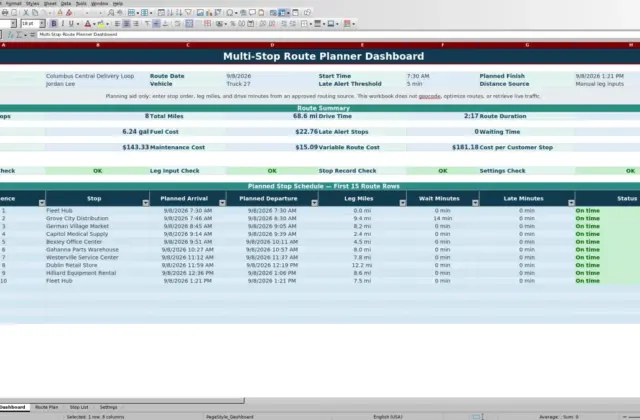Viewport: 640px width, 420px height.
Task: Click the Borders icon
Action: point(304,24)
